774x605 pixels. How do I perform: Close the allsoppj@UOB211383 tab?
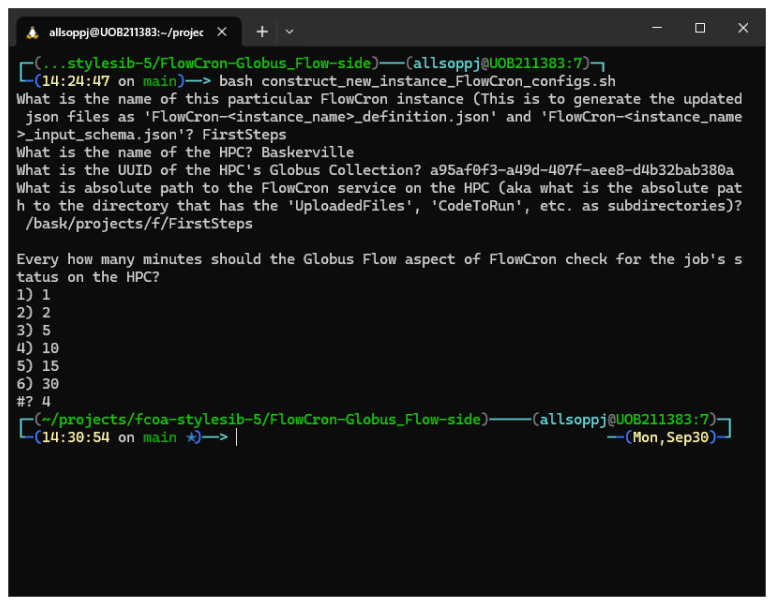point(222,32)
